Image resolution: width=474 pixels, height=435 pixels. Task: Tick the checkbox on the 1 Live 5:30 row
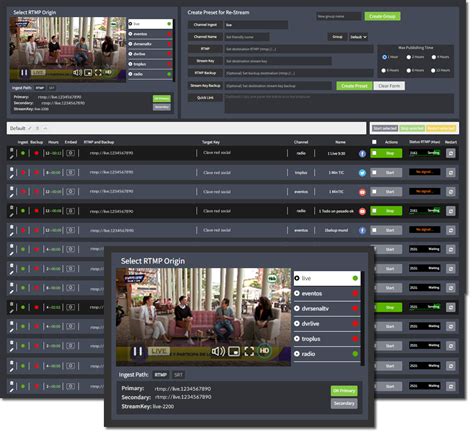tap(374, 153)
